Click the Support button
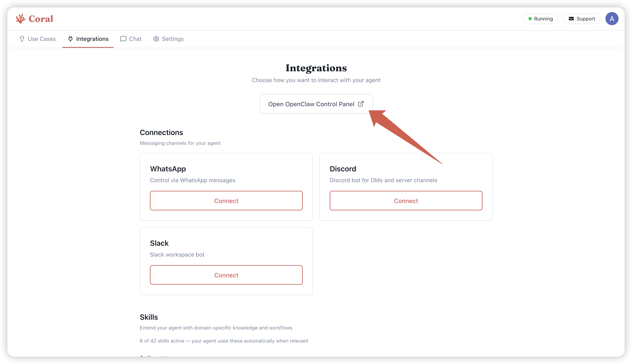Screen dimensions: 632x364 click(x=582, y=19)
